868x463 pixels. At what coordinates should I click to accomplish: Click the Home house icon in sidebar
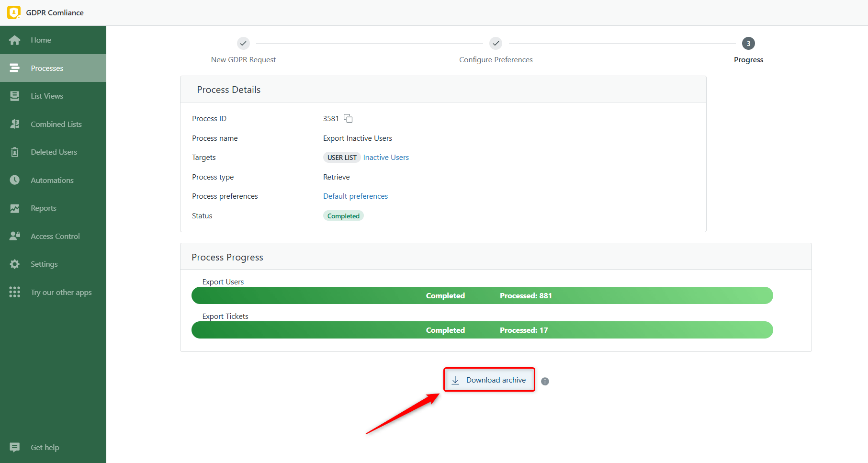15,40
